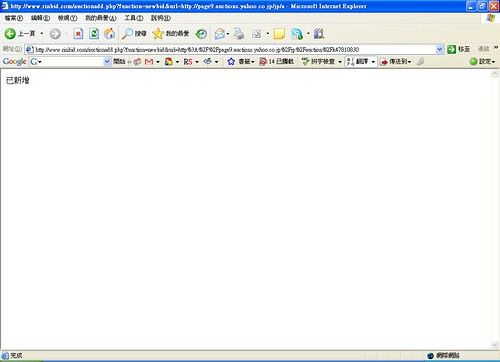This screenshot has width=500, height=362.
Task: Click the green Back arrow button
Action: point(10,34)
